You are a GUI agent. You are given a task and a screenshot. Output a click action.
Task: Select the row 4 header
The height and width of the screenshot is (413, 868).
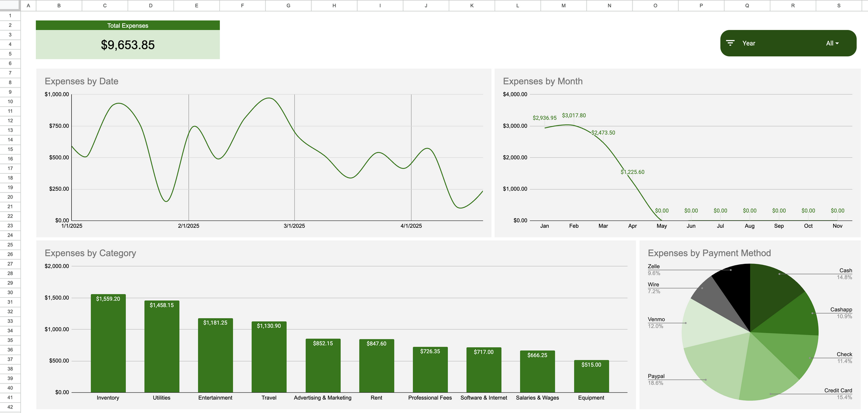coord(10,44)
